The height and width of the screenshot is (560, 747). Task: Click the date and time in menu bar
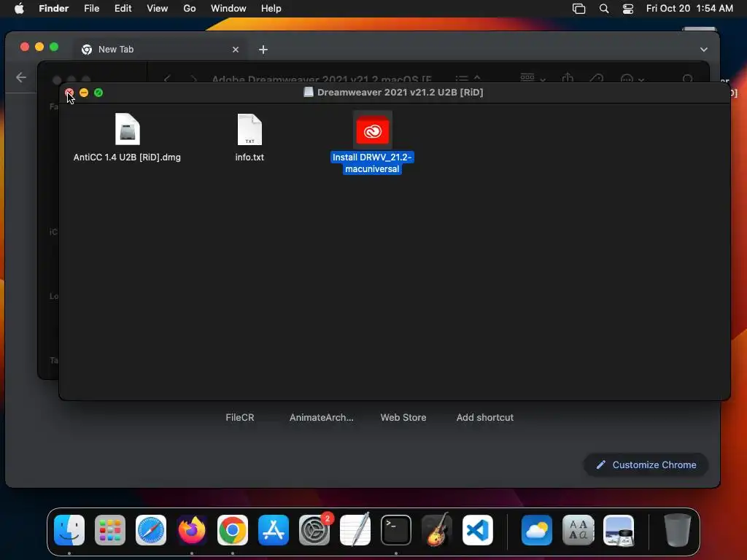pyautogui.click(x=689, y=9)
